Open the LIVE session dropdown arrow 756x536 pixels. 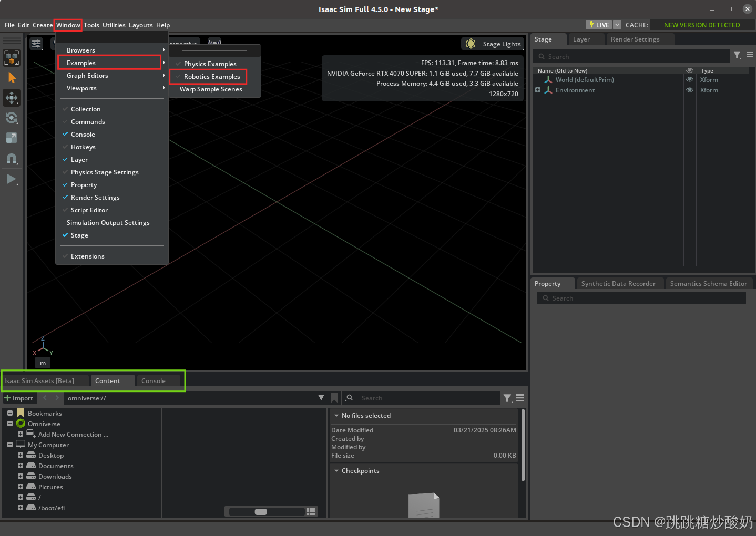(617, 25)
